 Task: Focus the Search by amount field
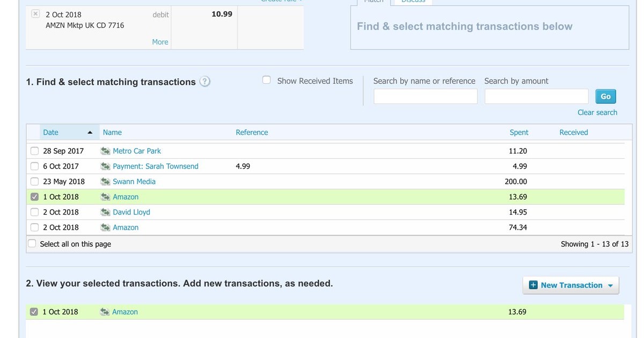point(537,97)
